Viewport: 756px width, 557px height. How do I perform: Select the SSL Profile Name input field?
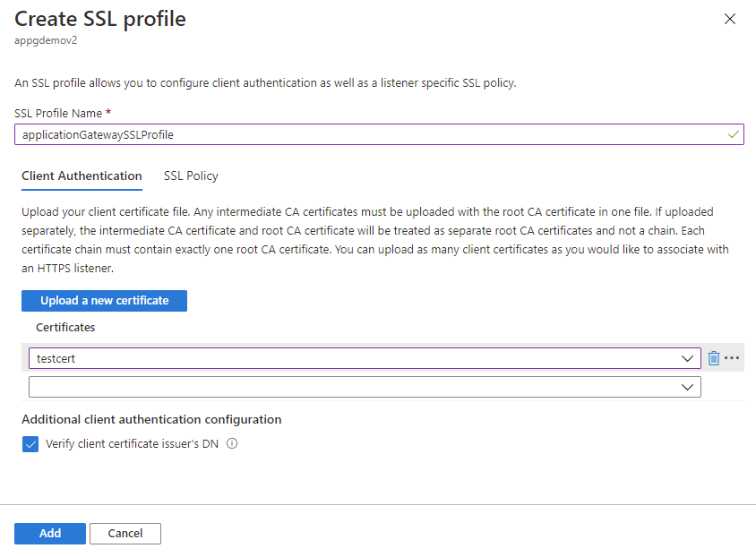click(269, 133)
